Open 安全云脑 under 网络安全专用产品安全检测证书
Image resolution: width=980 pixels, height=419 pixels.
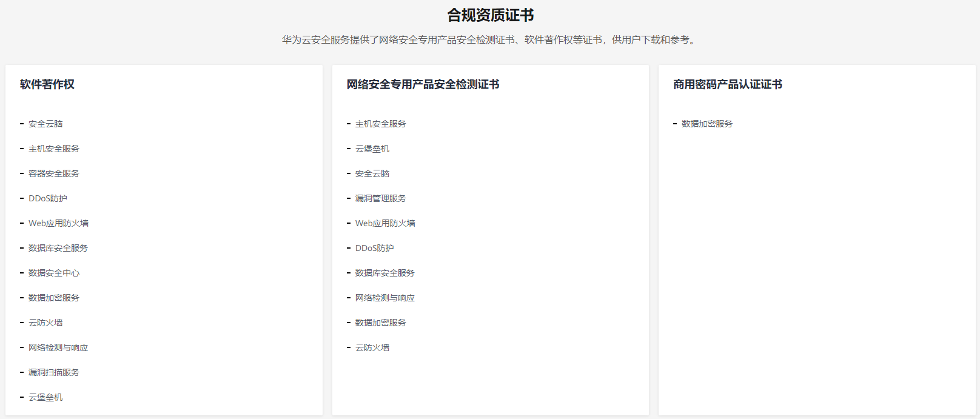click(x=372, y=173)
